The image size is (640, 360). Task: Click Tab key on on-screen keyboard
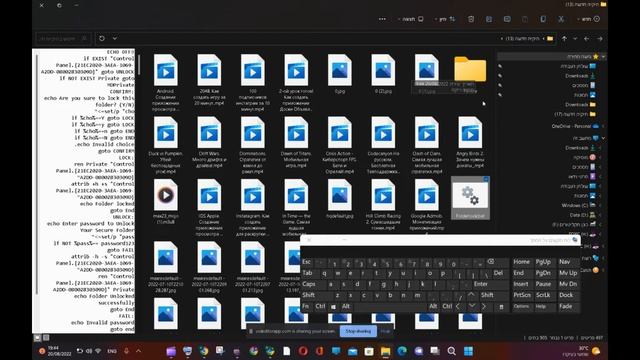[308, 273]
